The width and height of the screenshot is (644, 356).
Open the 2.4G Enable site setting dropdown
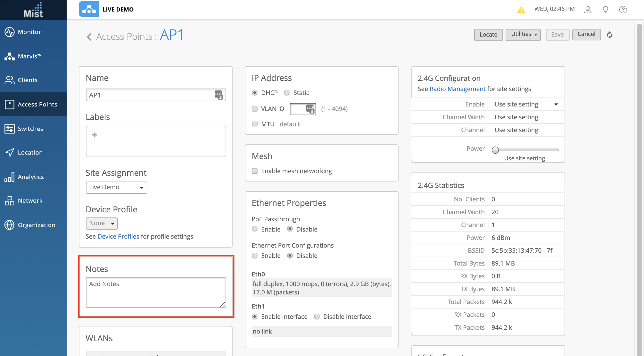[x=526, y=104]
